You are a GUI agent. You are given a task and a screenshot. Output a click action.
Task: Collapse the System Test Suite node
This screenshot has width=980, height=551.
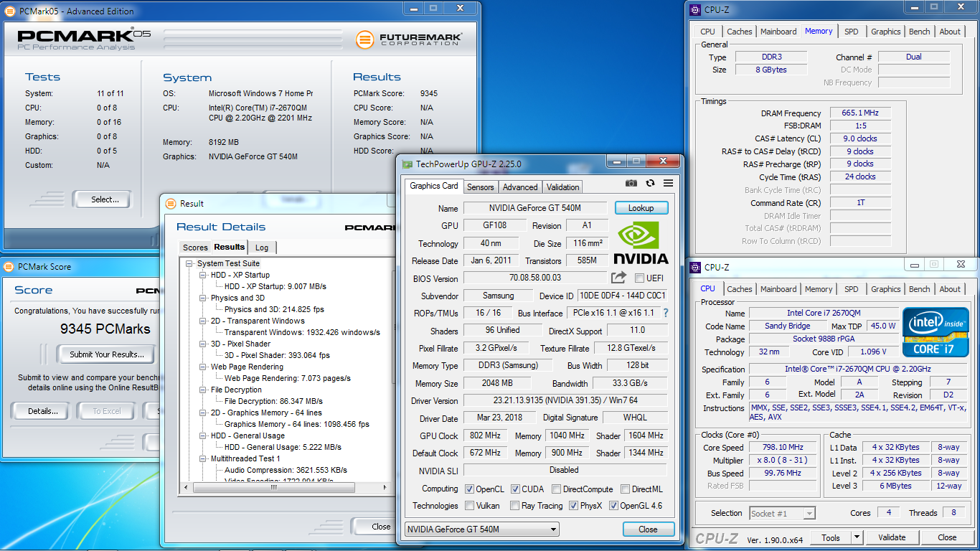tap(189, 264)
